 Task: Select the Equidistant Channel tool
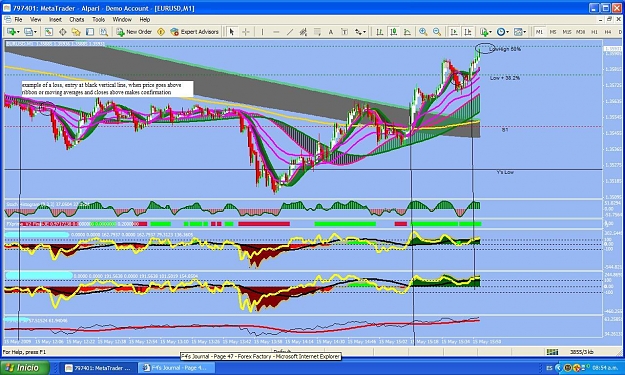tap(303, 32)
